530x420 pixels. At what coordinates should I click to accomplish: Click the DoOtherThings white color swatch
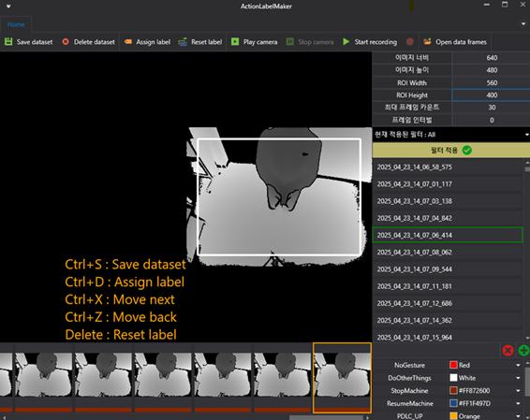click(x=453, y=378)
